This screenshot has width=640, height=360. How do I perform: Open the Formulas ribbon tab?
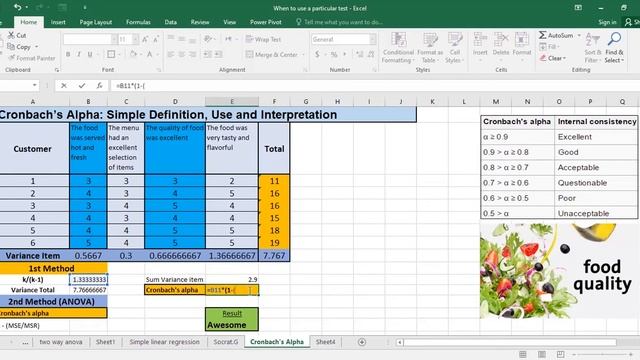[138, 22]
